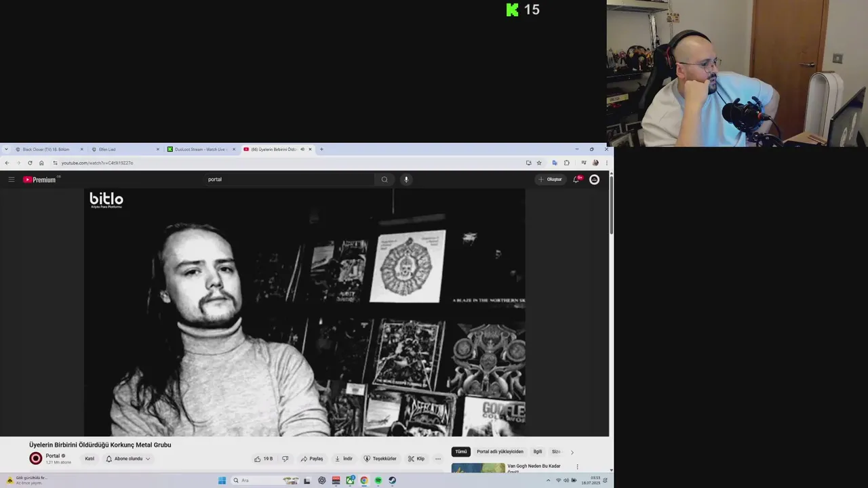Open Chrome from the taskbar
The image size is (868, 488).
364,481
